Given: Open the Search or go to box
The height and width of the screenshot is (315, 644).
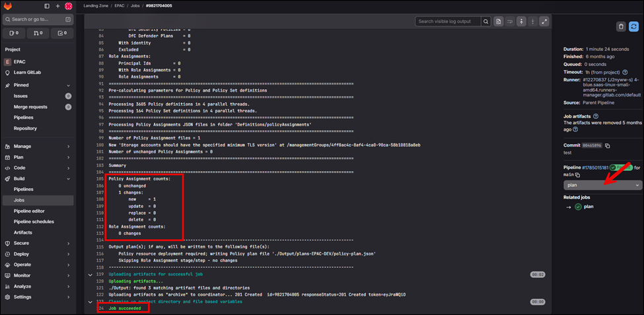Looking at the screenshot, I should [38, 19].
